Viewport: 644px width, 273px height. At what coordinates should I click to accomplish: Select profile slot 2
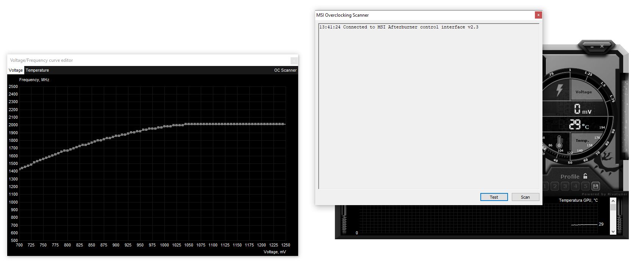pos(555,186)
